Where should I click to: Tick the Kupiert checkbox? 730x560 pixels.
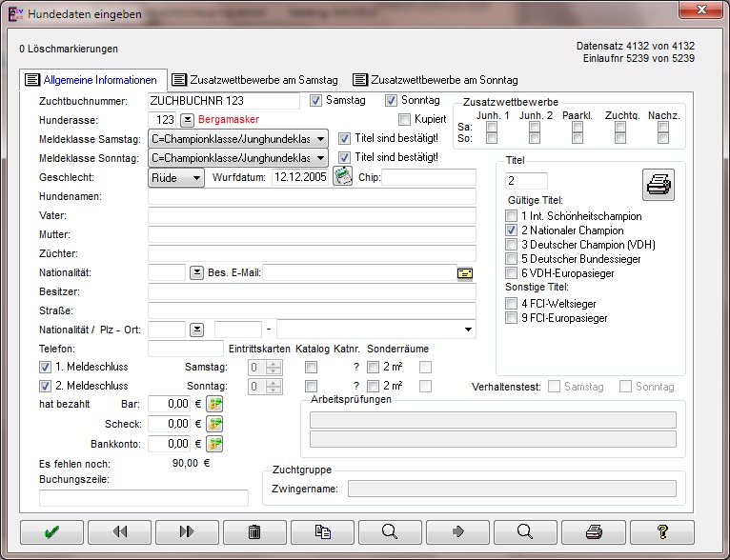[x=405, y=120]
